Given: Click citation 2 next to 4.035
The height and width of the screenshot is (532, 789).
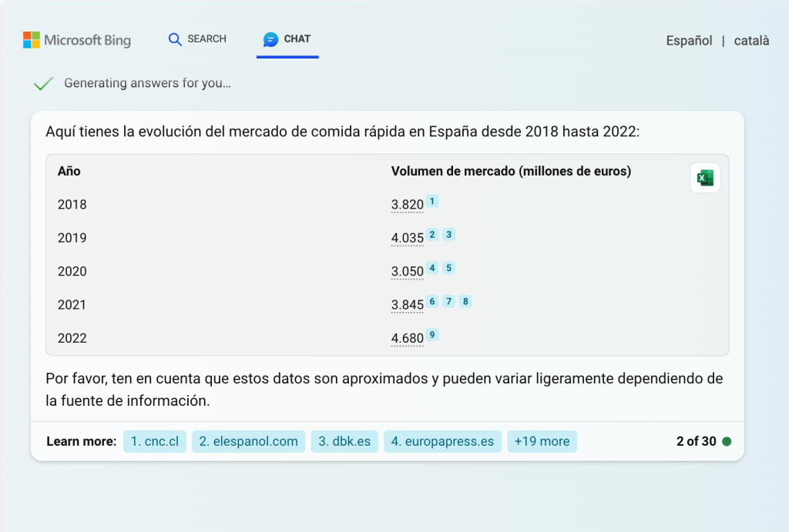Looking at the screenshot, I should point(433,235).
